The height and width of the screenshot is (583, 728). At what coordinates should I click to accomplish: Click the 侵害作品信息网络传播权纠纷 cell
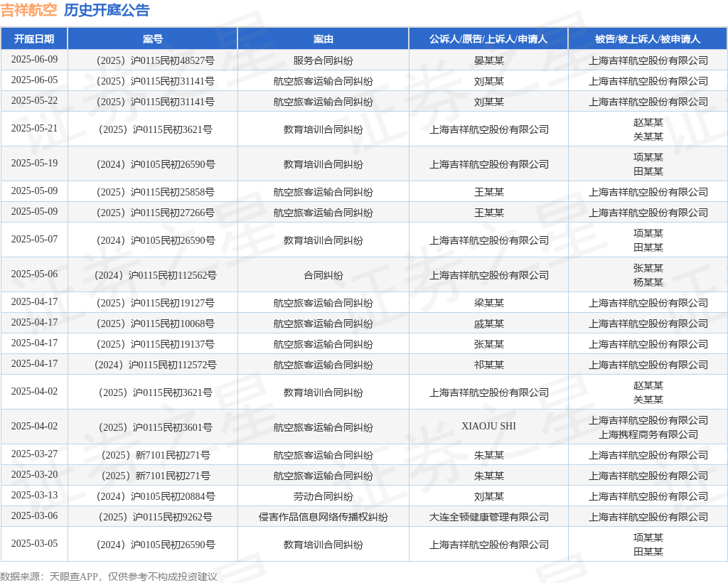pyautogui.click(x=323, y=517)
